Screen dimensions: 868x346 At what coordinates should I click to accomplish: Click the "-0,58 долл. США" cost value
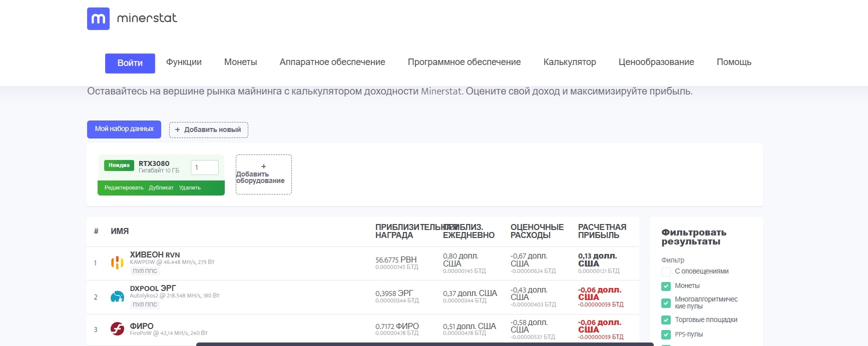(529, 326)
